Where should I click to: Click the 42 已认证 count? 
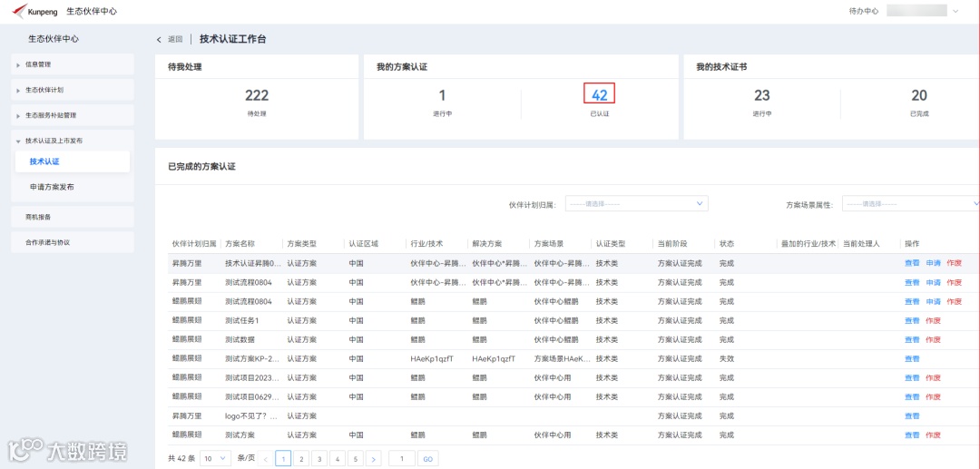click(x=600, y=95)
